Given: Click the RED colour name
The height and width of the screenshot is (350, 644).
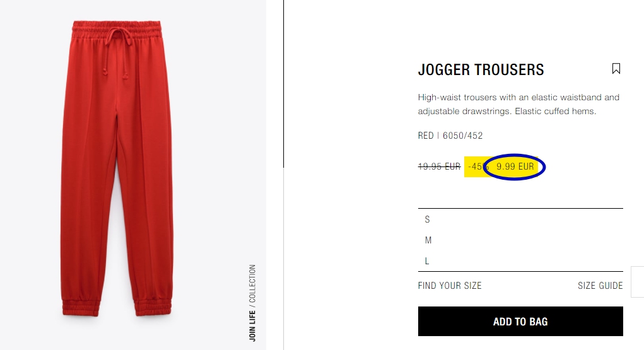Looking at the screenshot, I should 426,136.
